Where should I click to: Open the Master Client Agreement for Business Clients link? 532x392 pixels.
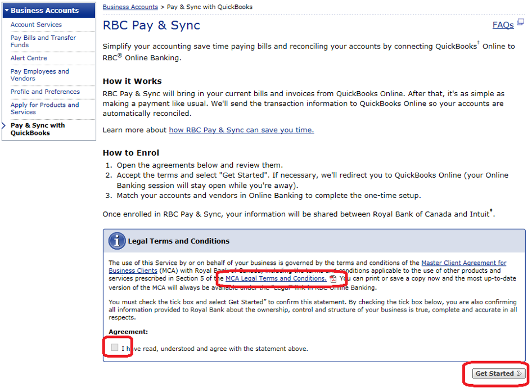point(308,267)
